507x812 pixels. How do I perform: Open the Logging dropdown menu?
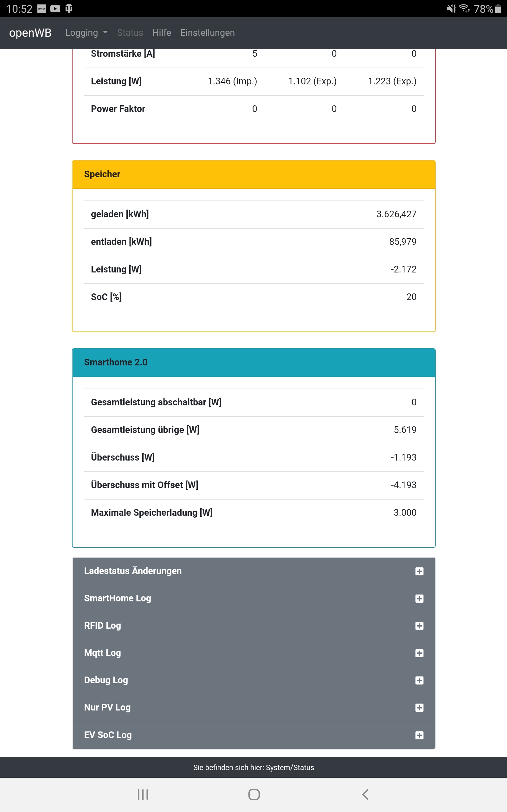pos(86,33)
